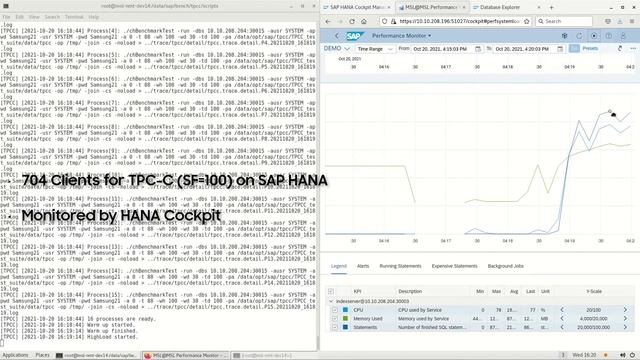Screen dimensions: 640x360
Task: Click the reset zoom icon beside Presets
Action: point(620,49)
